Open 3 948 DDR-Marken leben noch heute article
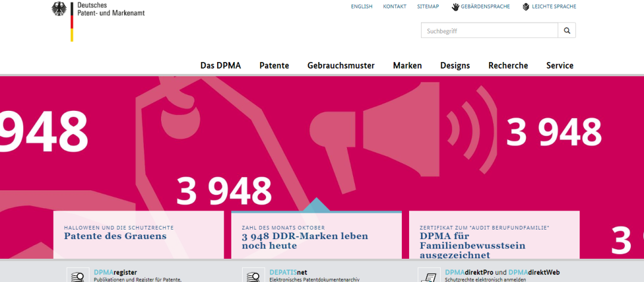644x282 pixels. tap(305, 241)
